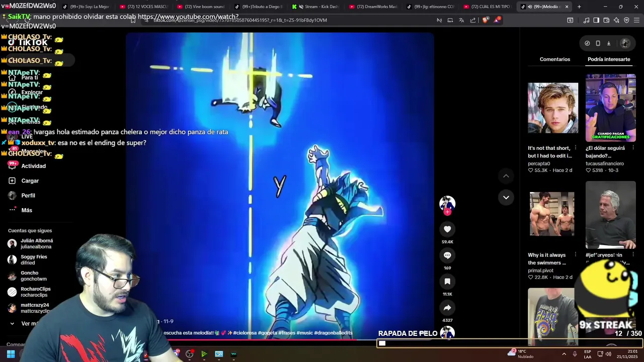
Task: Switch to the Comentarios tab
Action: click(555, 59)
